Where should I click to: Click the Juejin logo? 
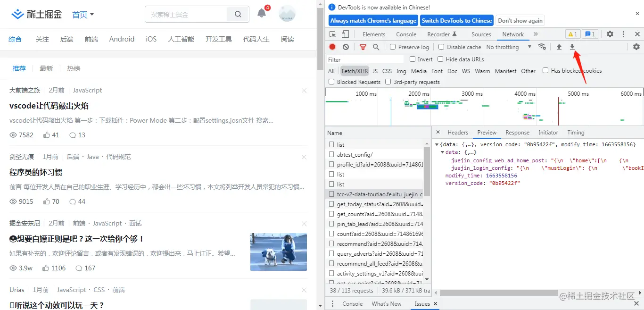click(37, 14)
